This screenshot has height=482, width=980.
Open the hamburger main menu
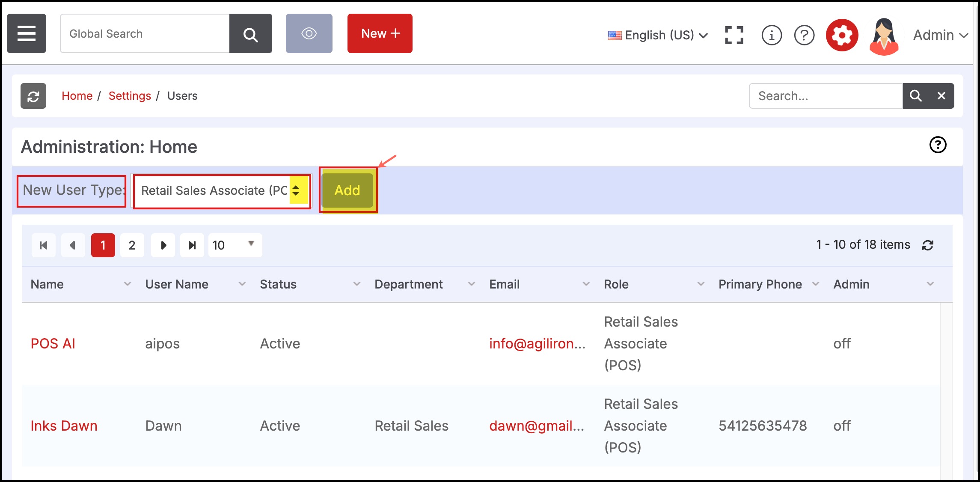coord(27,33)
